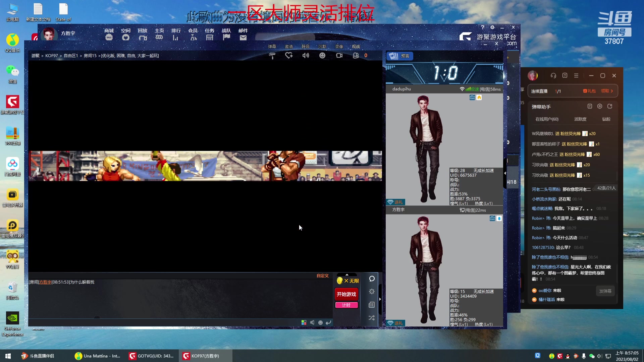
Task: Open the hamburger menu in Douyu panel
Action: (x=576, y=76)
